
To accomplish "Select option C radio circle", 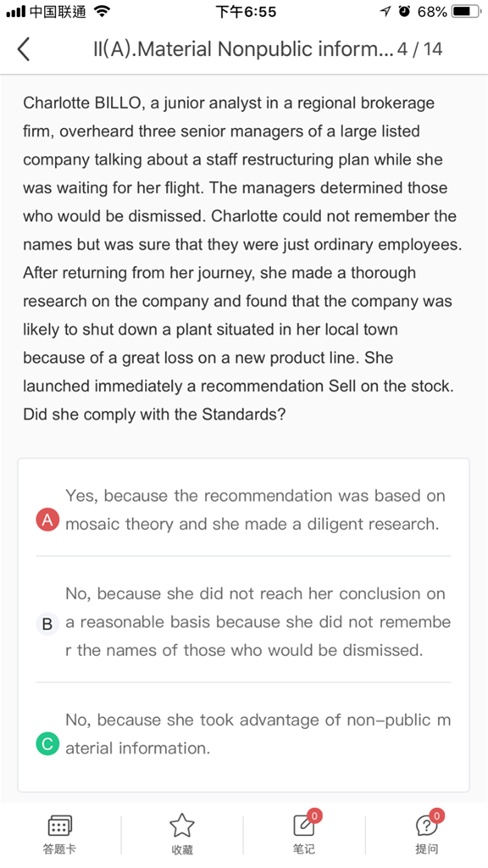I will click(x=47, y=744).
